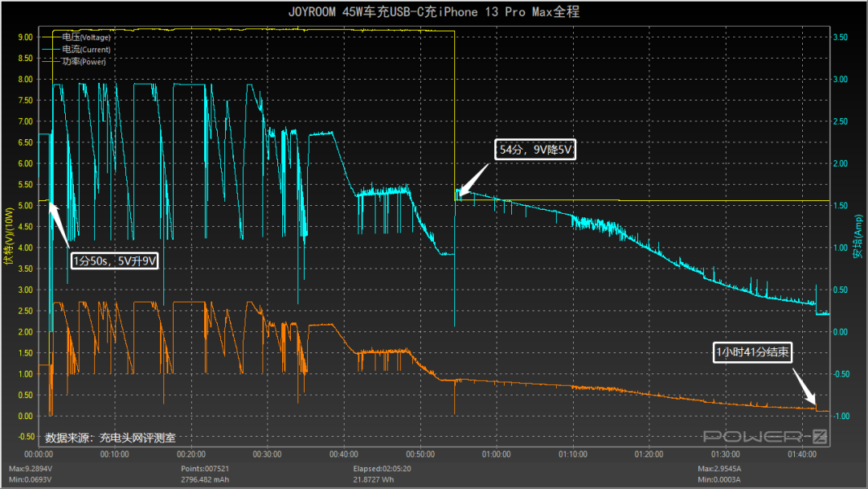Click the Points:007521 status entry
868x489 pixels.
(205, 469)
